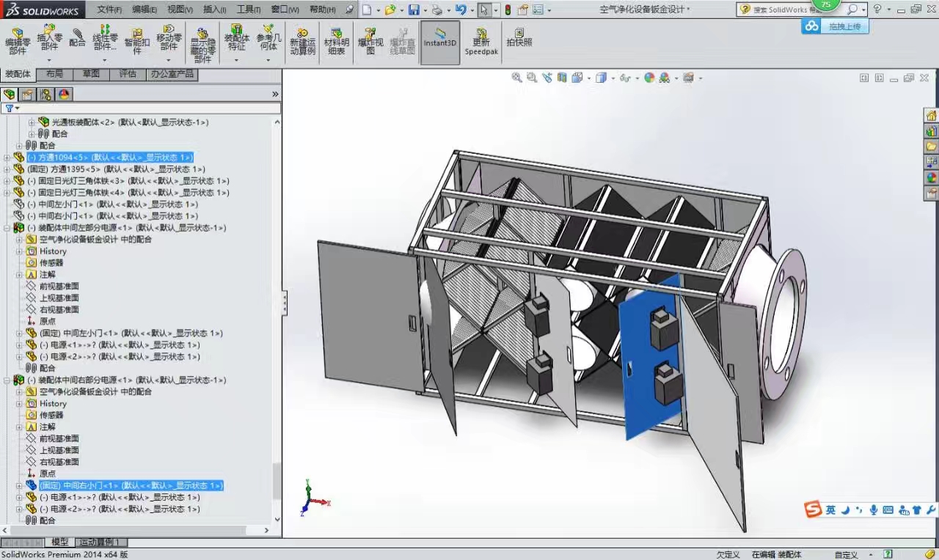Open the 插入(I) menu
The image size is (939, 560).
click(215, 10)
